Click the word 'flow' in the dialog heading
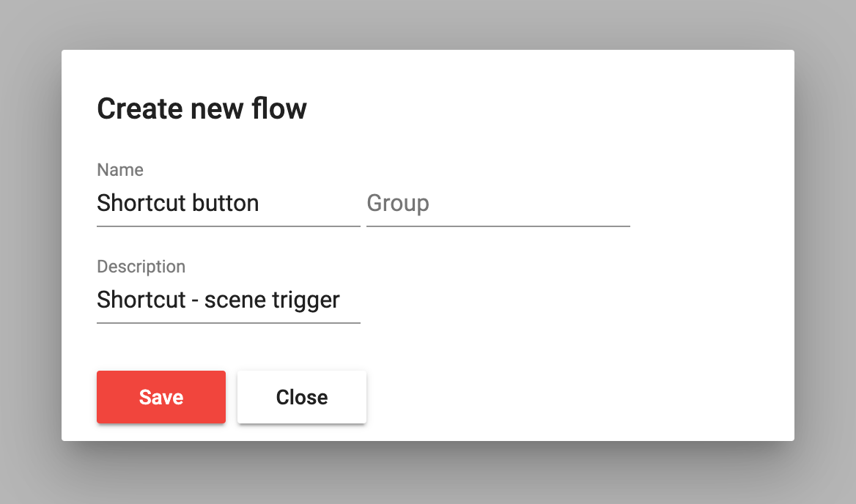This screenshot has width=856, height=504. tap(279, 108)
